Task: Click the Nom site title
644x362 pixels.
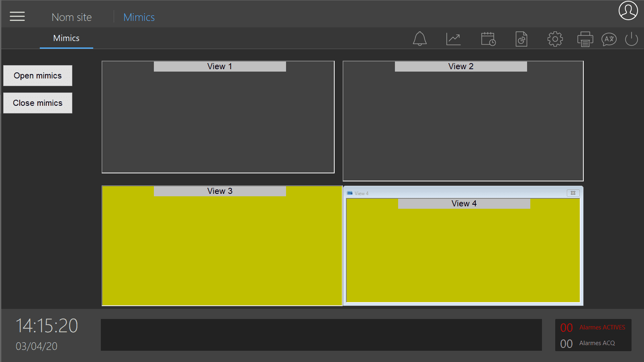Action: tap(72, 17)
